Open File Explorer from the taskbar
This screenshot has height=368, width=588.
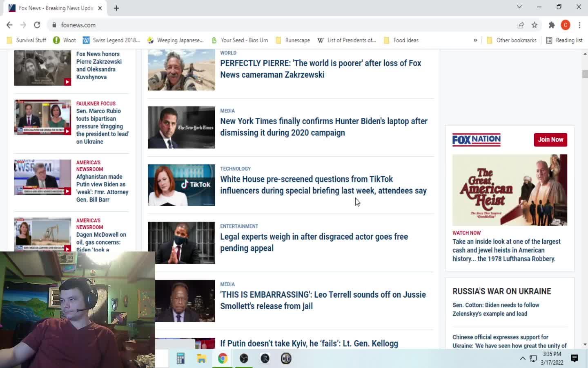[x=201, y=359]
